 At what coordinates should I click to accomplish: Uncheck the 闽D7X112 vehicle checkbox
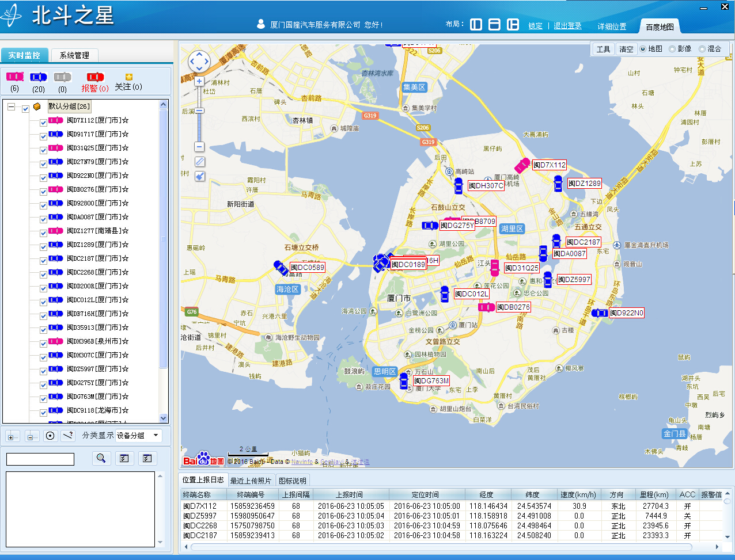(43, 122)
